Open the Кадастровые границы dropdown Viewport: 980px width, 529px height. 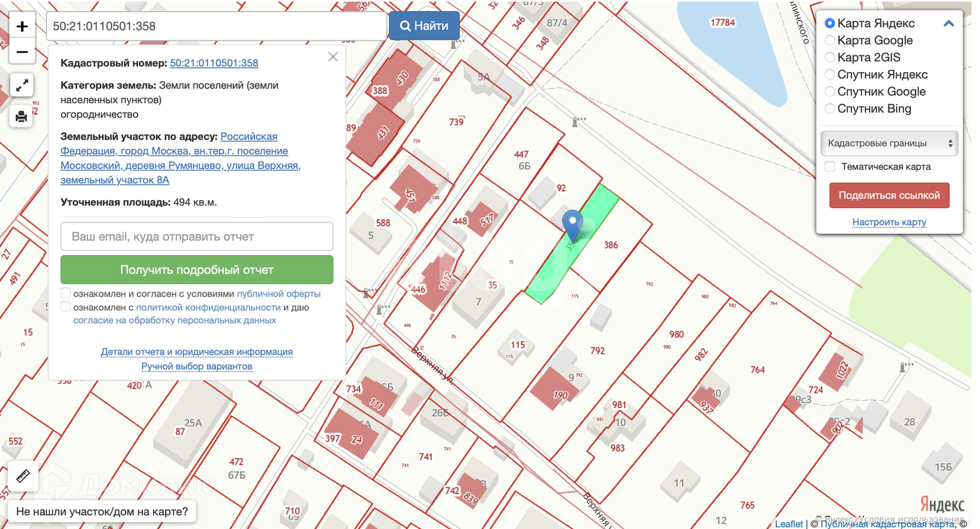(x=889, y=143)
